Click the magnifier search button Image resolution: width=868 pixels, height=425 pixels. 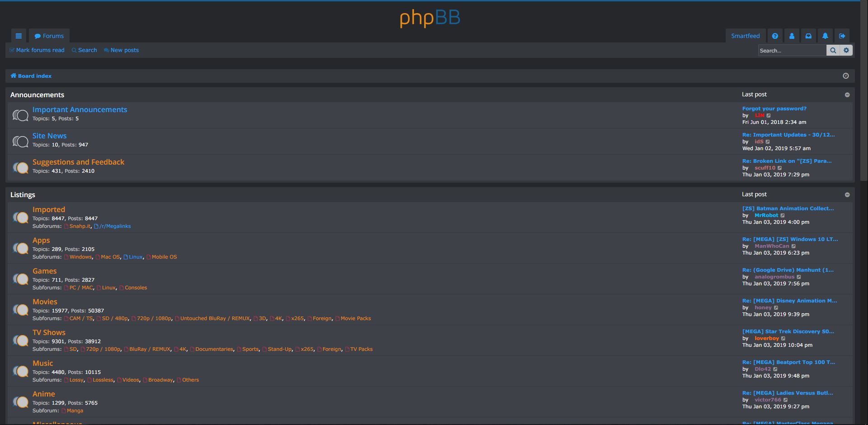pyautogui.click(x=833, y=50)
